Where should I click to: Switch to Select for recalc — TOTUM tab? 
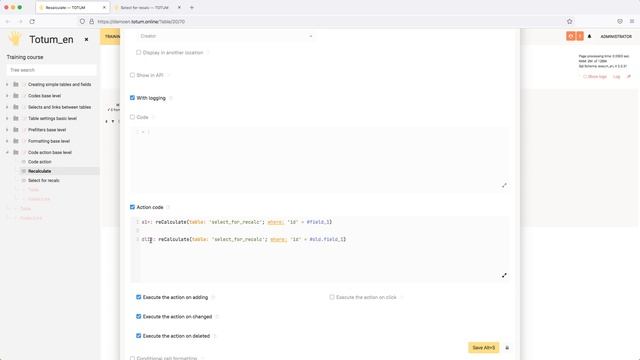pos(144,7)
